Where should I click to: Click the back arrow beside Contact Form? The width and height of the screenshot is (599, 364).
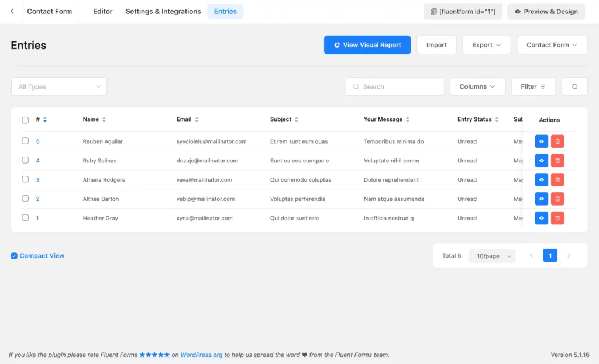(x=12, y=11)
